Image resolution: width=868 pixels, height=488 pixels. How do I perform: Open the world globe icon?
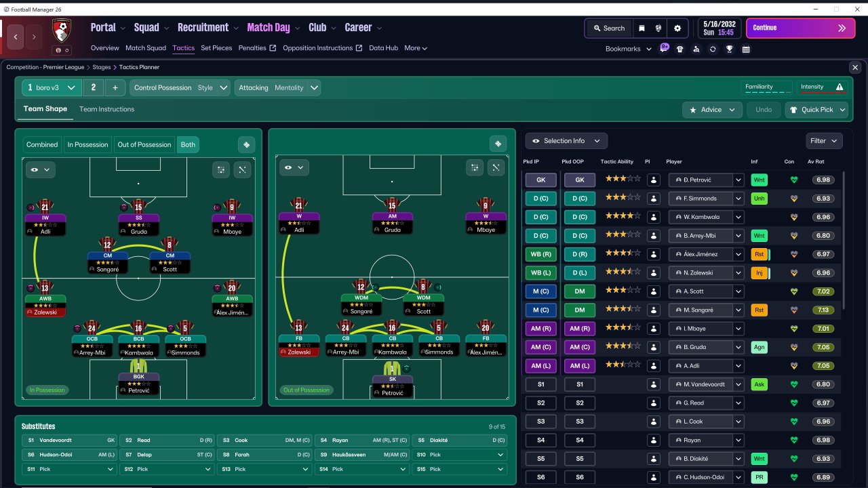[x=658, y=28]
